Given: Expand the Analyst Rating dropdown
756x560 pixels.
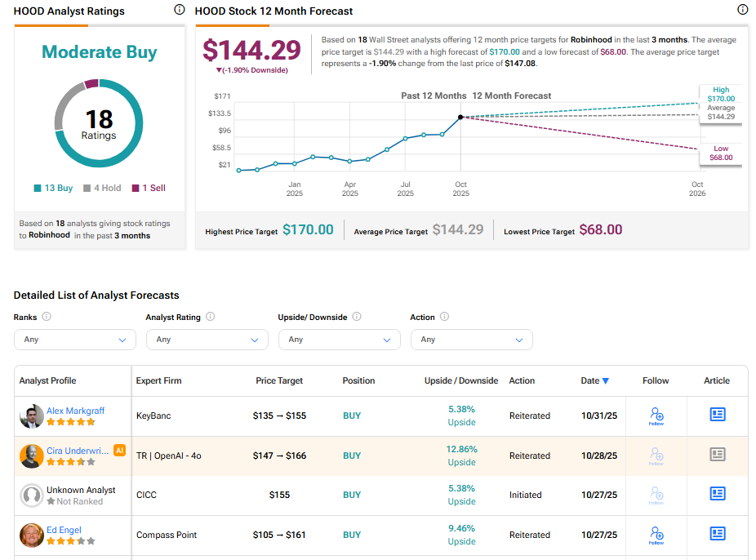Looking at the screenshot, I should [x=207, y=340].
